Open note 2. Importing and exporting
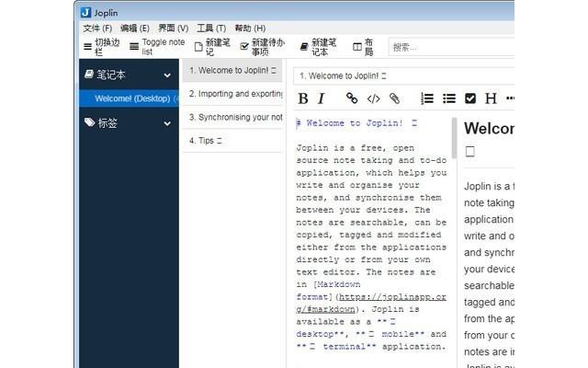Viewport: 588px width, 368px height. click(232, 94)
